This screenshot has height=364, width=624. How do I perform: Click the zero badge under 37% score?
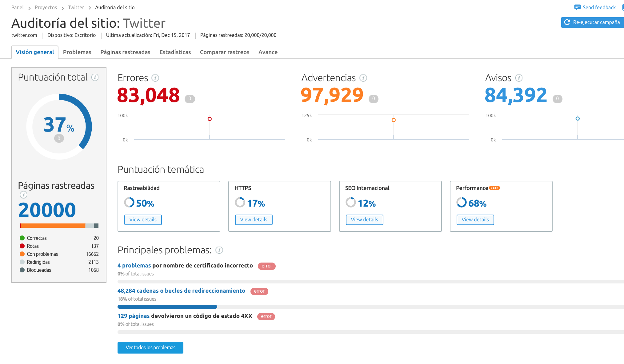point(59,138)
